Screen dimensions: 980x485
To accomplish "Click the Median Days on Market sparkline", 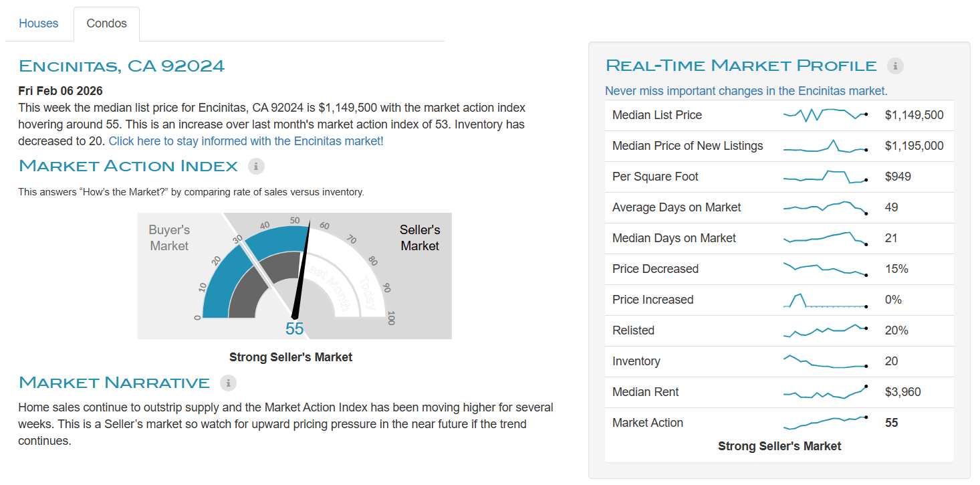I will (x=825, y=238).
